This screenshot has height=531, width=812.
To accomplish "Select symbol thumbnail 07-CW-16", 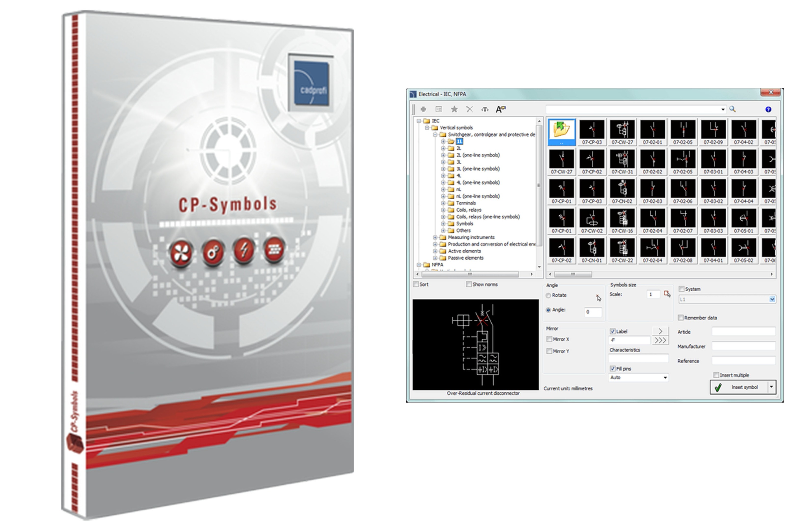I will pos(622,219).
